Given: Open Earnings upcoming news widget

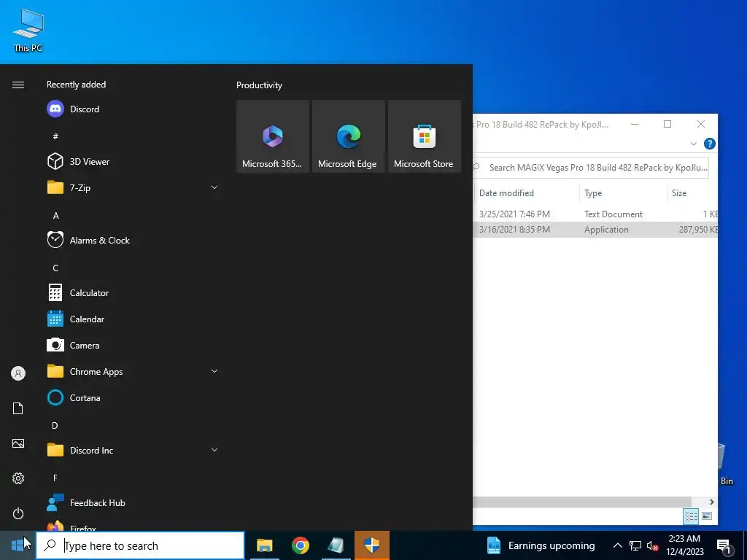Looking at the screenshot, I should click(x=541, y=545).
